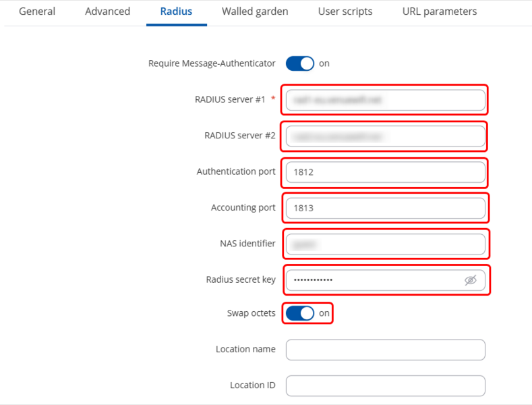This screenshot has height=405, width=532.
Task: Select the Radius tab
Action: 176,11
